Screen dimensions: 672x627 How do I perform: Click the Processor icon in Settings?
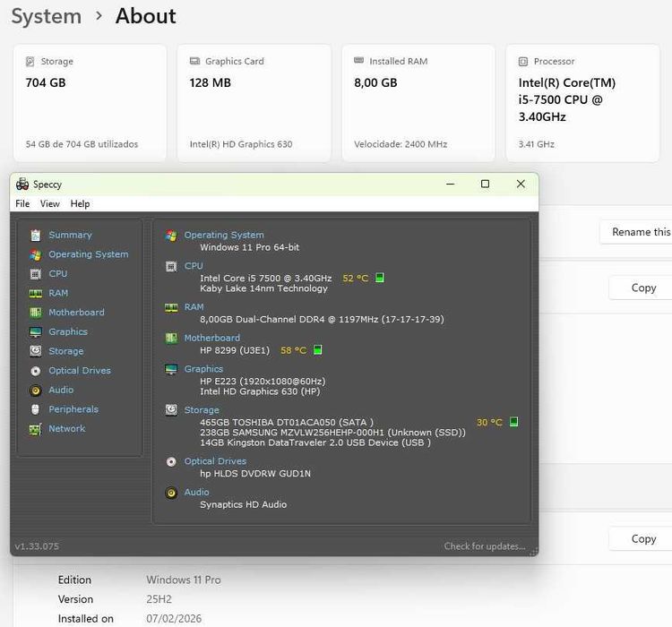523,61
